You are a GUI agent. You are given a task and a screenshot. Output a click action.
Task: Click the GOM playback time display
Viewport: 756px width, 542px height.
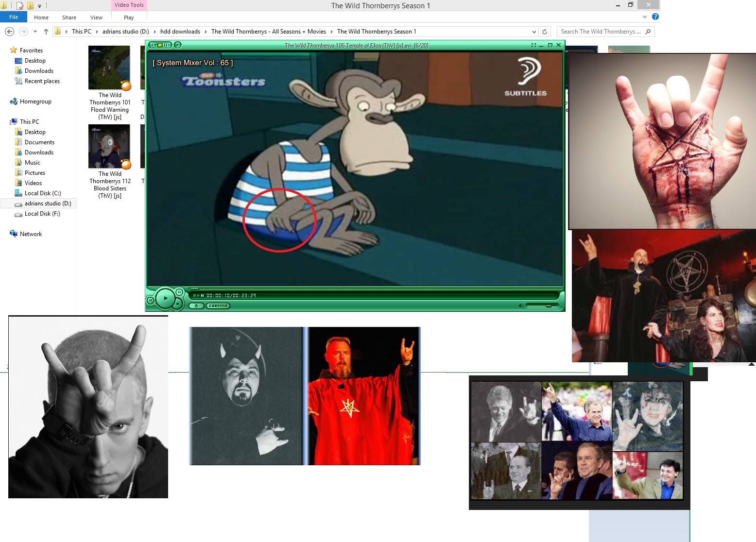click(x=231, y=295)
